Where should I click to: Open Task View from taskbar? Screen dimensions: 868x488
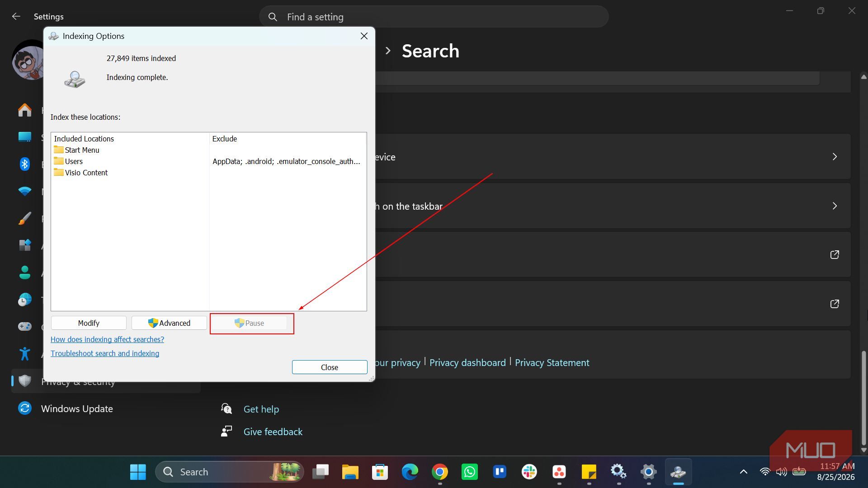tap(321, 472)
